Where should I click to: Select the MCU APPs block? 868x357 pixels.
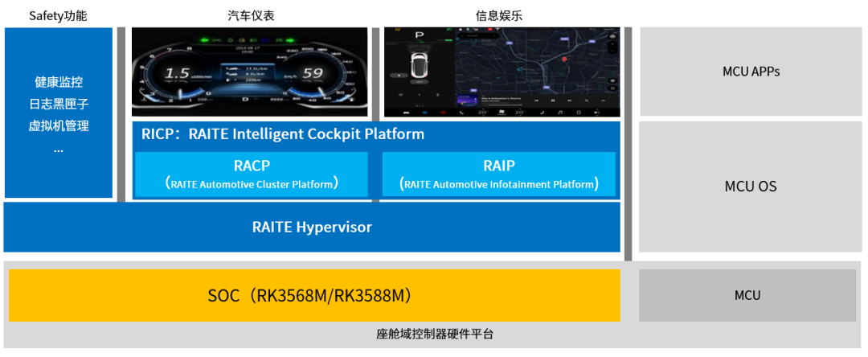tap(750, 72)
